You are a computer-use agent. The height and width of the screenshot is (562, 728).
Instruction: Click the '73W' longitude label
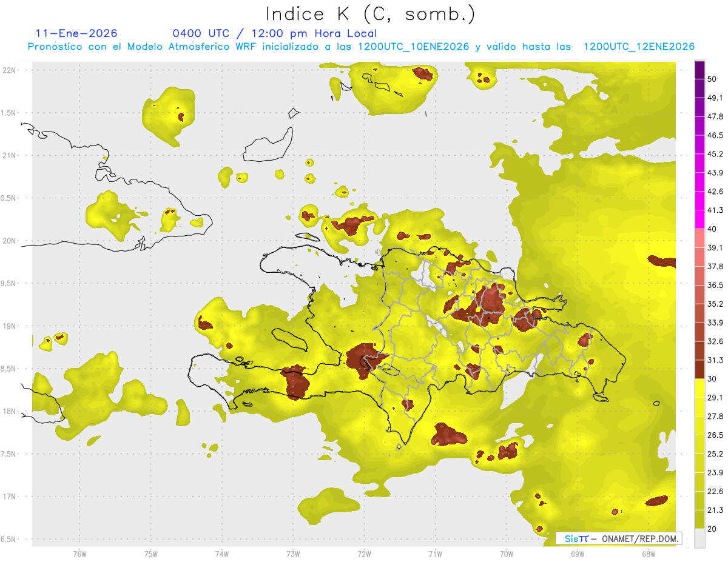point(293,554)
